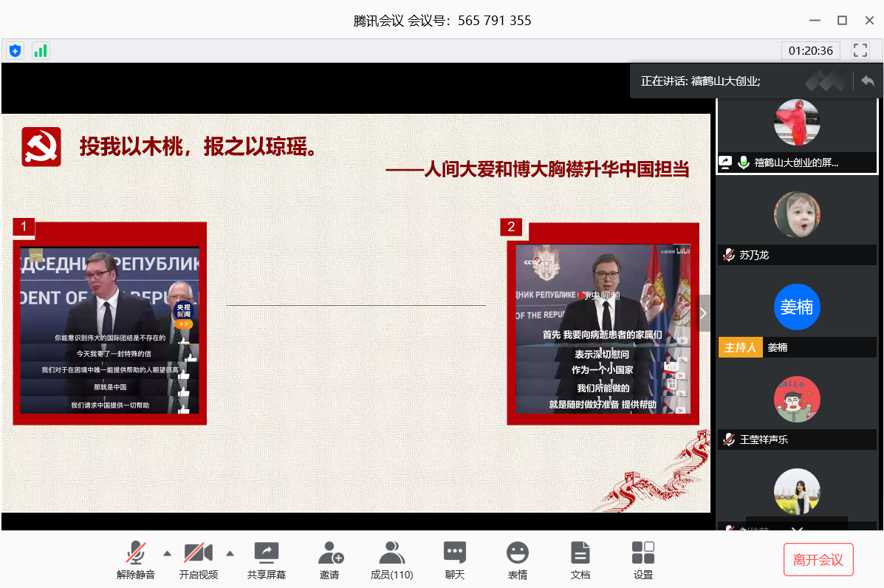Click the meeting timer 01:20:36

click(811, 51)
